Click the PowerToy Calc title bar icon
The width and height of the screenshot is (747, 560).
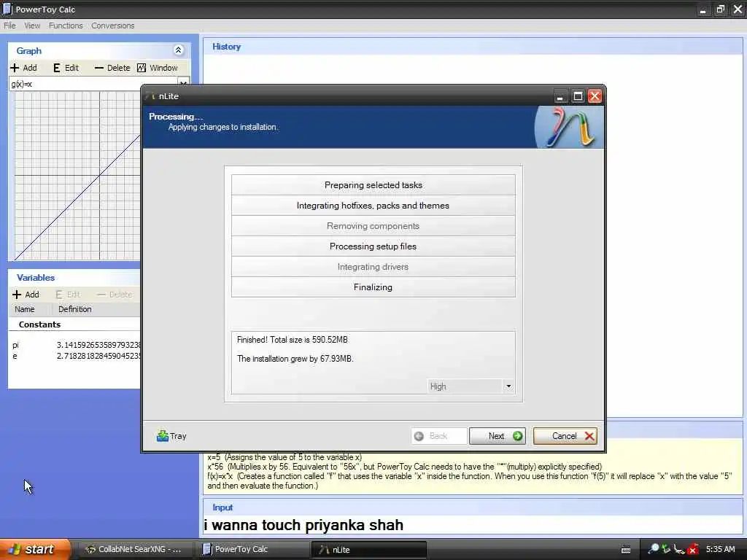point(7,9)
